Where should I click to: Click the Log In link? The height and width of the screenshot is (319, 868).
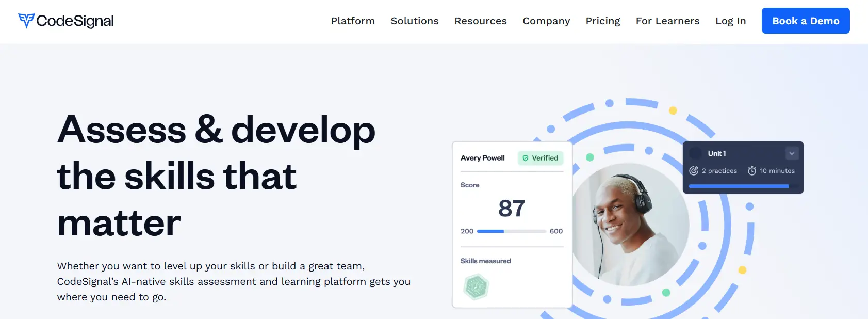tap(731, 21)
